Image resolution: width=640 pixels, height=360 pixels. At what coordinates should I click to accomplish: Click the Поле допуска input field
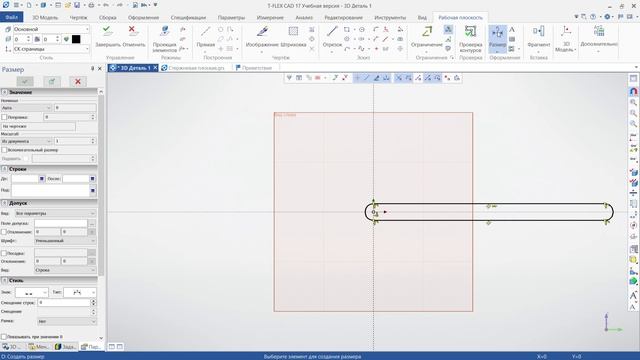pyautogui.click(x=61, y=223)
